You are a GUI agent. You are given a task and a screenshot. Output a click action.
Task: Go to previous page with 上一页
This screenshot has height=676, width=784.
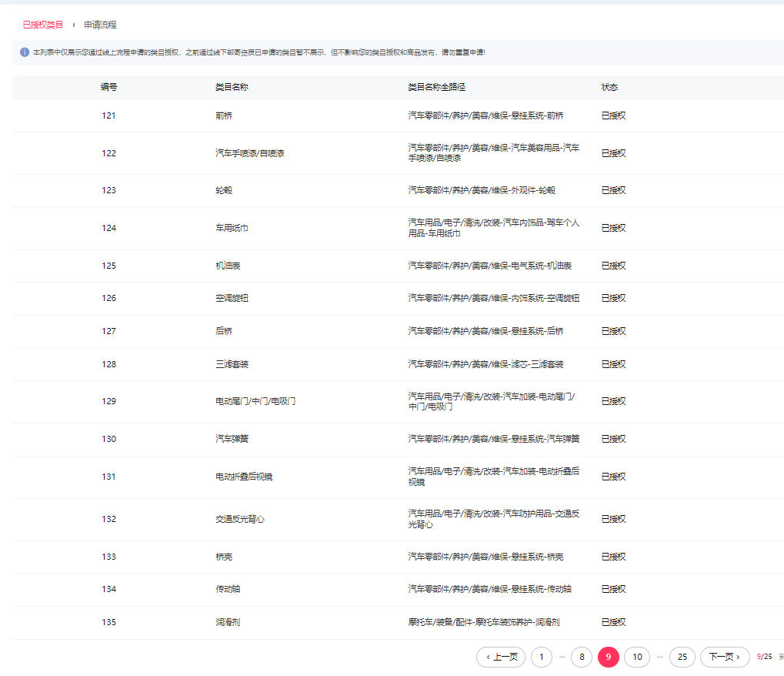pyautogui.click(x=500, y=657)
